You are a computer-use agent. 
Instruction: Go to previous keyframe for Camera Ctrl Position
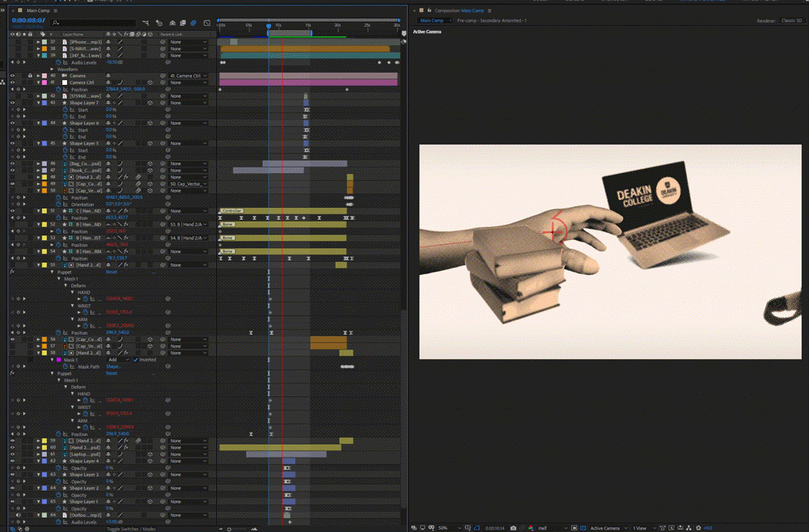pos(13,89)
